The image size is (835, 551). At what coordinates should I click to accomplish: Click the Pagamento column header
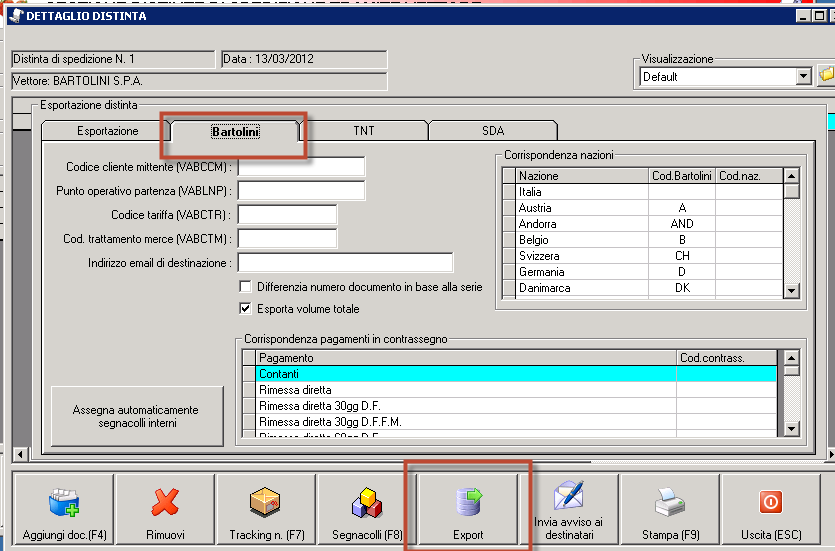[466, 358]
